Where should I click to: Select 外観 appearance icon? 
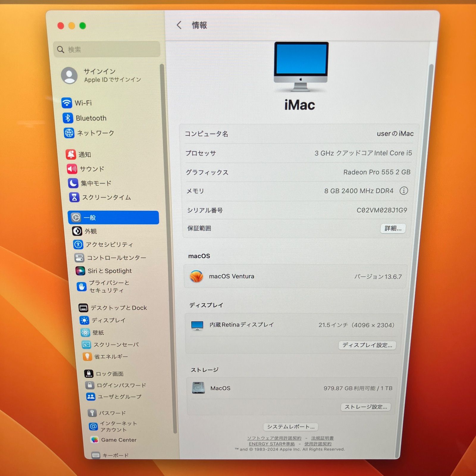[77, 231]
